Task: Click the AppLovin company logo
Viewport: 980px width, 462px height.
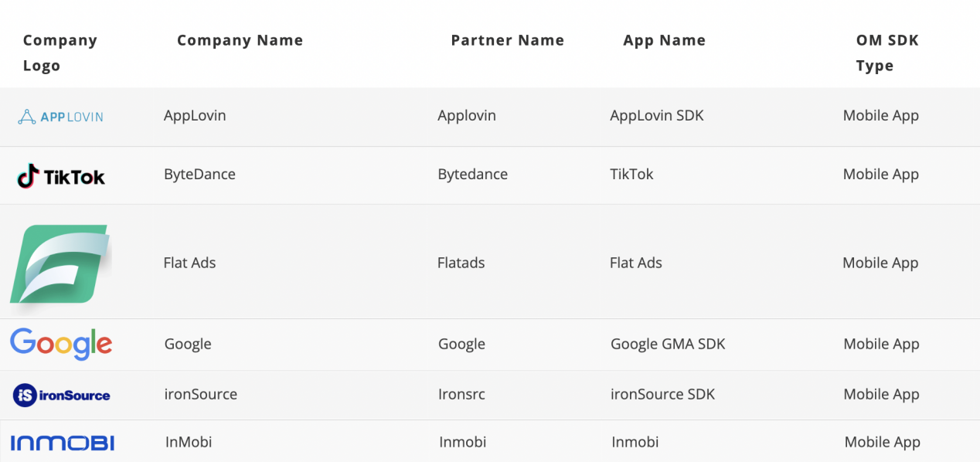Action: (x=60, y=117)
